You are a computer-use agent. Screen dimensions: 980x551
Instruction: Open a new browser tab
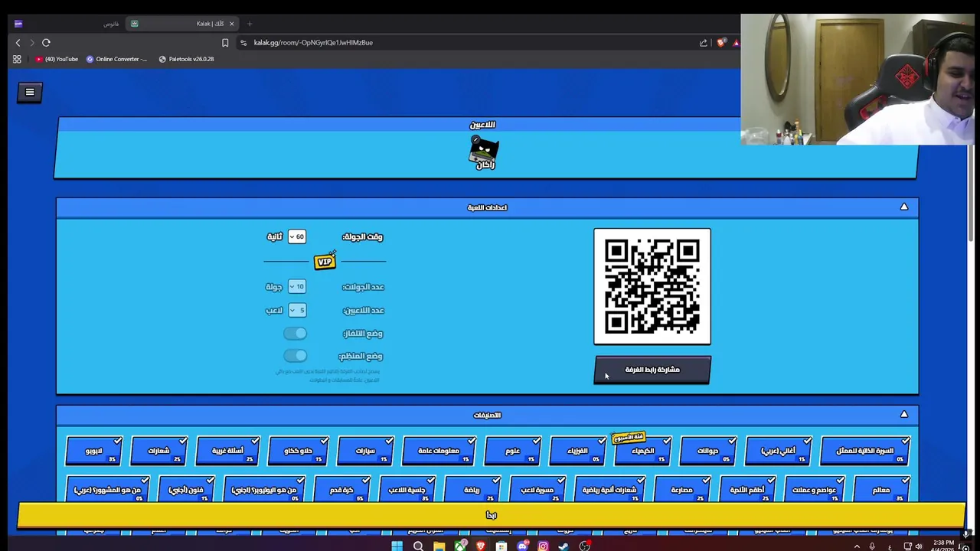point(250,24)
